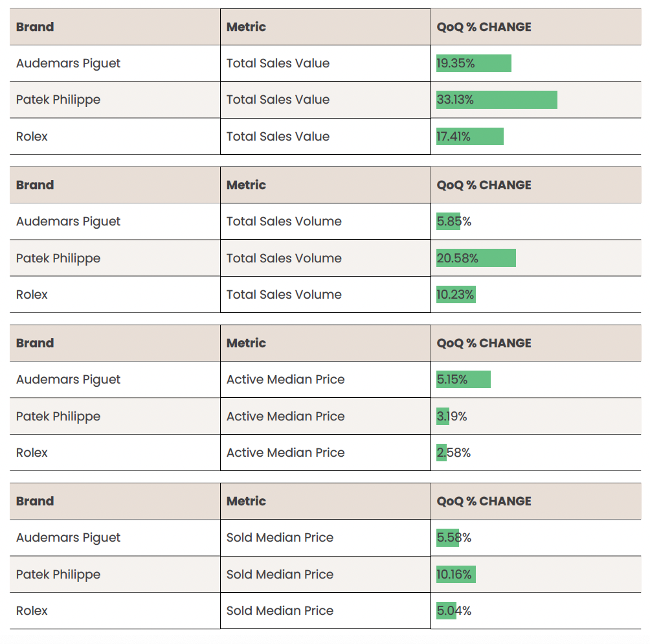Screen dimensions: 650x644
Task: Click Audemars Piguet in the Total Sales Value table
Action: (68, 63)
